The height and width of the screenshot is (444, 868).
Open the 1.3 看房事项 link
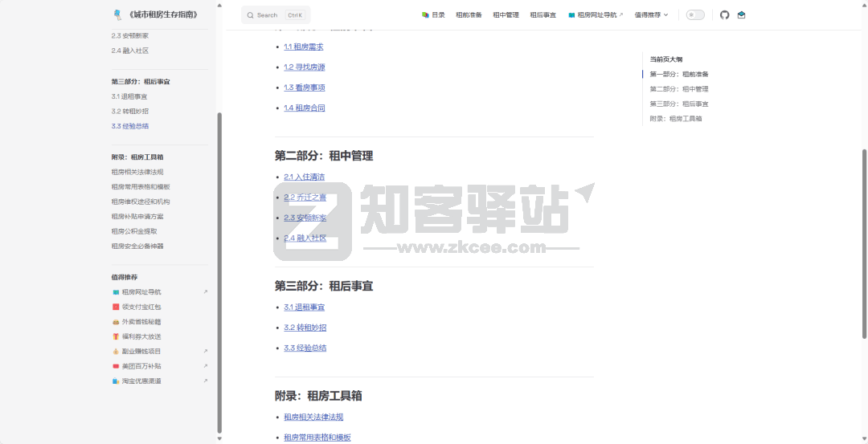click(305, 88)
